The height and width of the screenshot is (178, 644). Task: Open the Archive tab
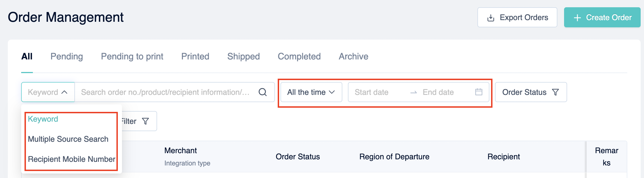click(353, 56)
